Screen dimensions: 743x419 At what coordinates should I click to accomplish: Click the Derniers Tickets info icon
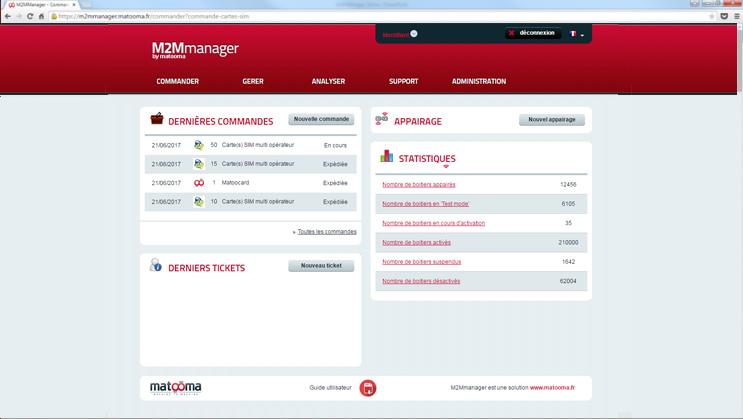click(156, 266)
